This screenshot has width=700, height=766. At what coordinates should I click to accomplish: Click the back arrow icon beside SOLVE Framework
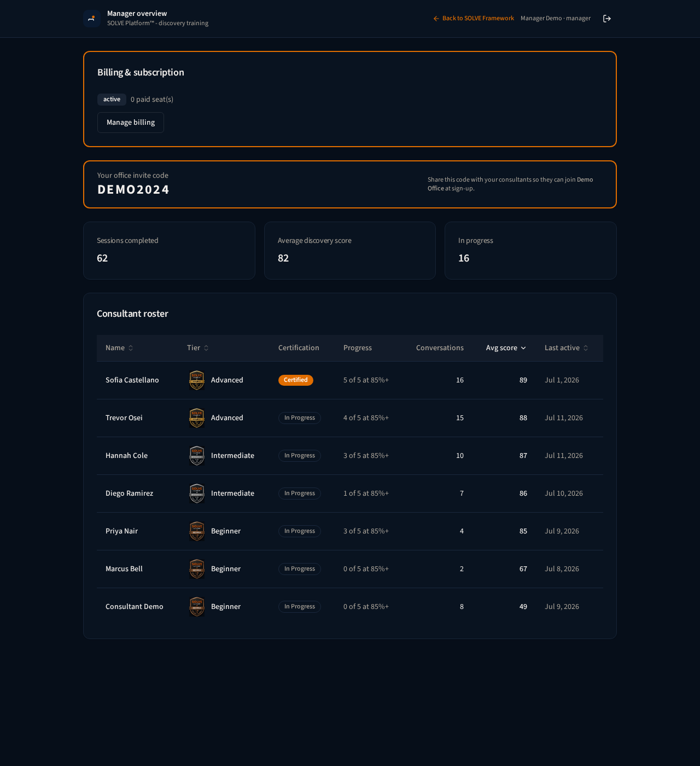point(436,19)
